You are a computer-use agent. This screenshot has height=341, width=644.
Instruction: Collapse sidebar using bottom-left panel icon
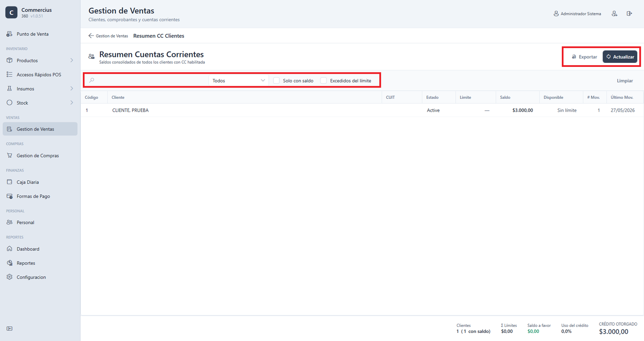(x=10, y=329)
